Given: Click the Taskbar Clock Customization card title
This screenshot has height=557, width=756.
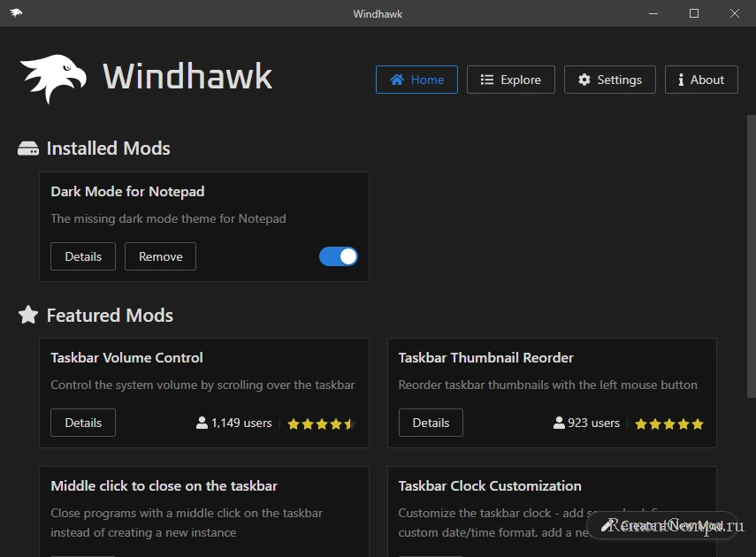Looking at the screenshot, I should [490, 485].
